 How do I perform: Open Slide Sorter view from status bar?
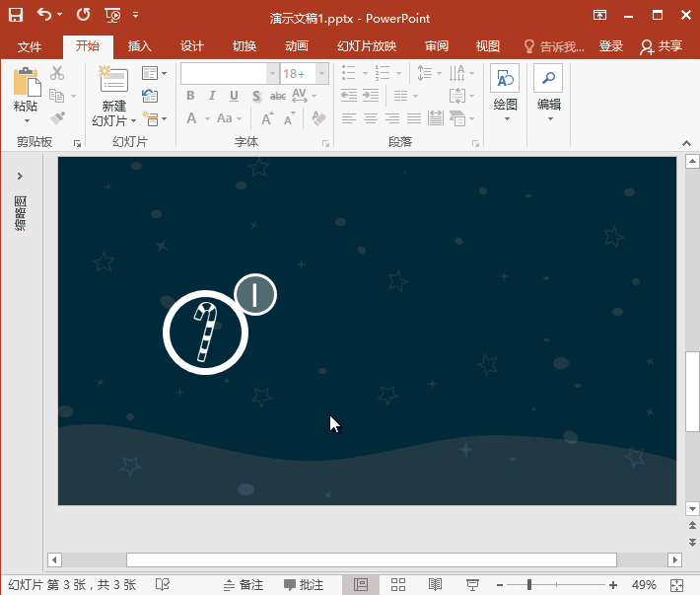coord(398,585)
